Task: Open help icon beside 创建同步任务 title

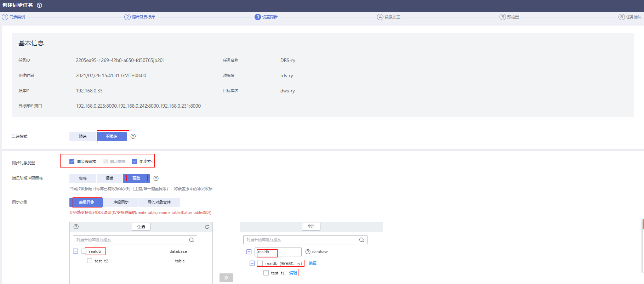Action: tap(39, 5)
